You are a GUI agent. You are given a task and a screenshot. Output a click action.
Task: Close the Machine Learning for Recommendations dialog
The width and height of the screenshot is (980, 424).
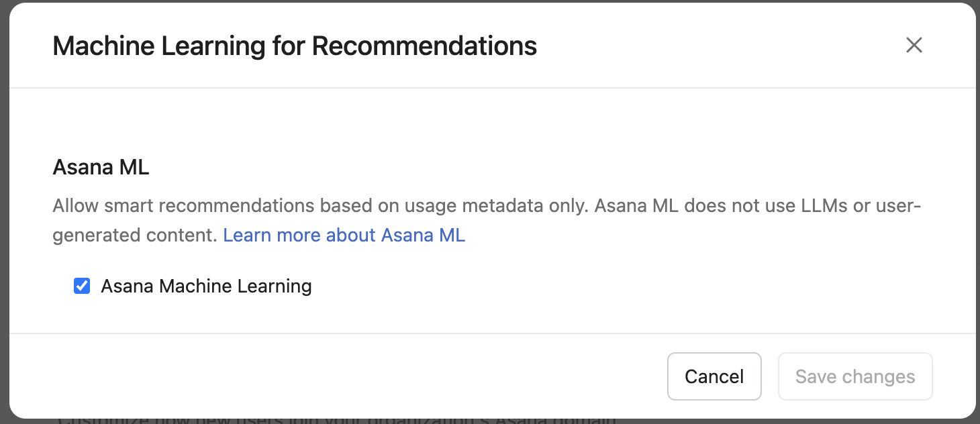click(914, 45)
